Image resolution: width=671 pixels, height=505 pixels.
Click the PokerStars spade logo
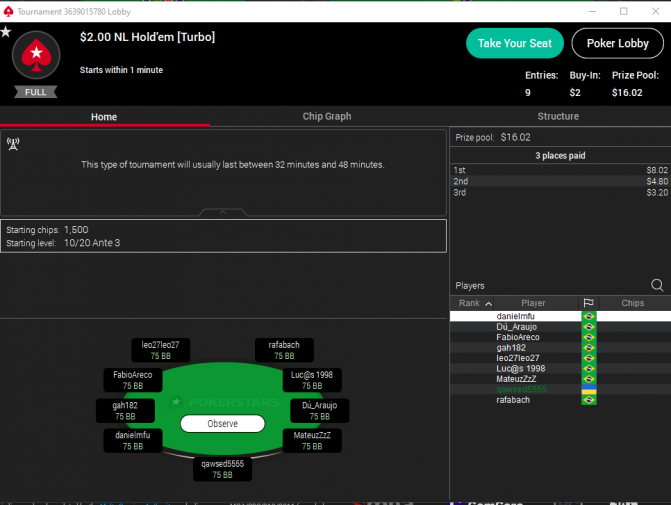36,55
